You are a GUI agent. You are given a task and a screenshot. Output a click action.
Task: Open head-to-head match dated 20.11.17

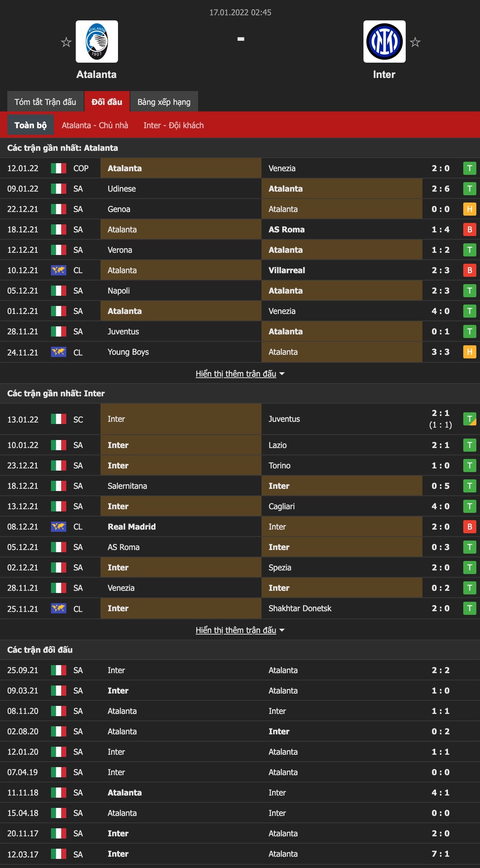[240, 833]
